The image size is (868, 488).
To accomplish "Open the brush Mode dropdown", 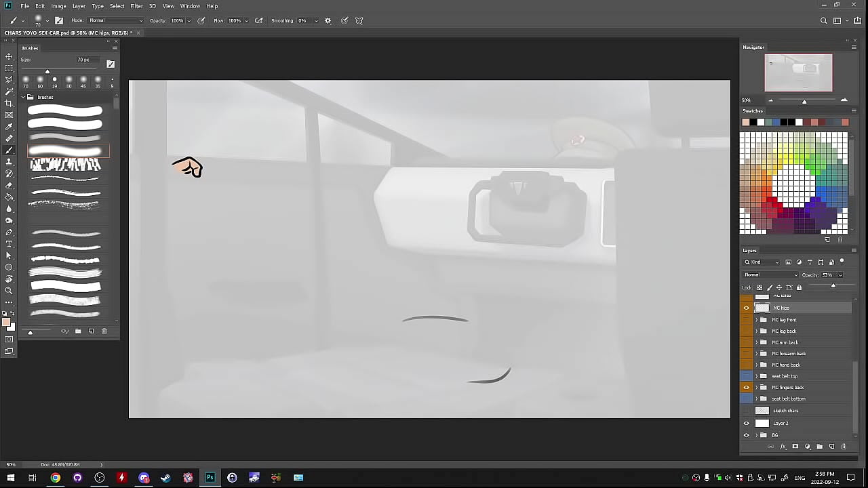I will coord(115,21).
